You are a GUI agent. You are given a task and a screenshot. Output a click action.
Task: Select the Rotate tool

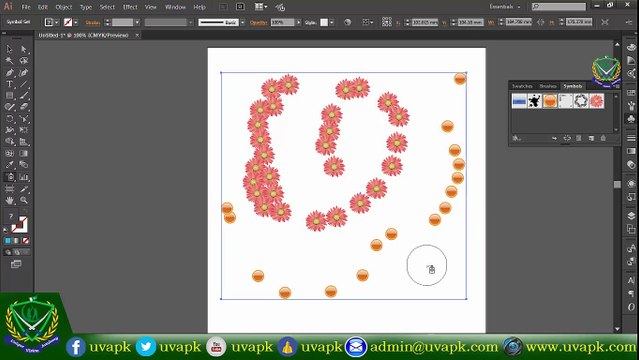[9, 119]
